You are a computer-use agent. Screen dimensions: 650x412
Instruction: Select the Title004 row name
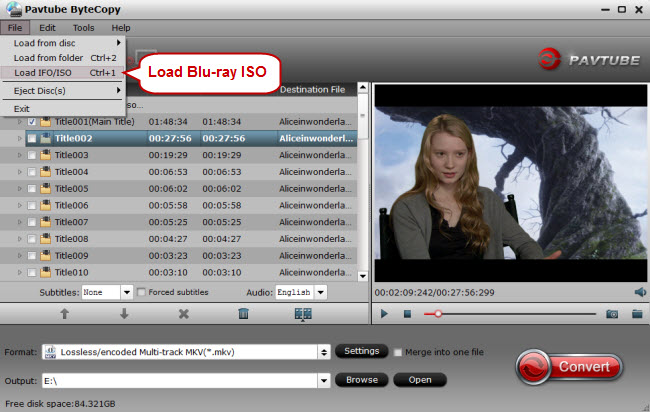pos(71,172)
